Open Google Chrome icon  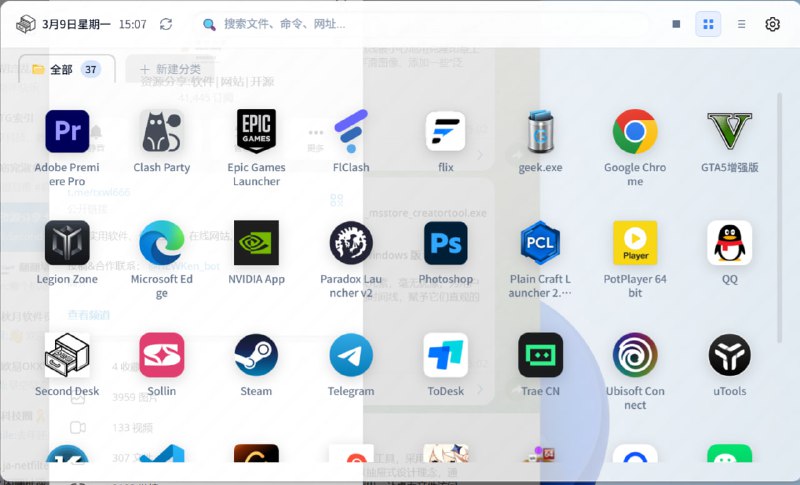[635, 131]
